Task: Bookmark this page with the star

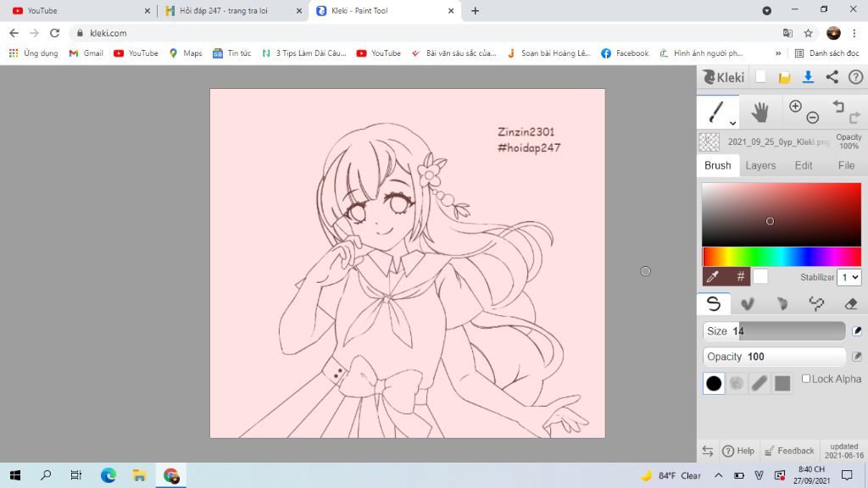Action: pyautogui.click(x=808, y=33)
